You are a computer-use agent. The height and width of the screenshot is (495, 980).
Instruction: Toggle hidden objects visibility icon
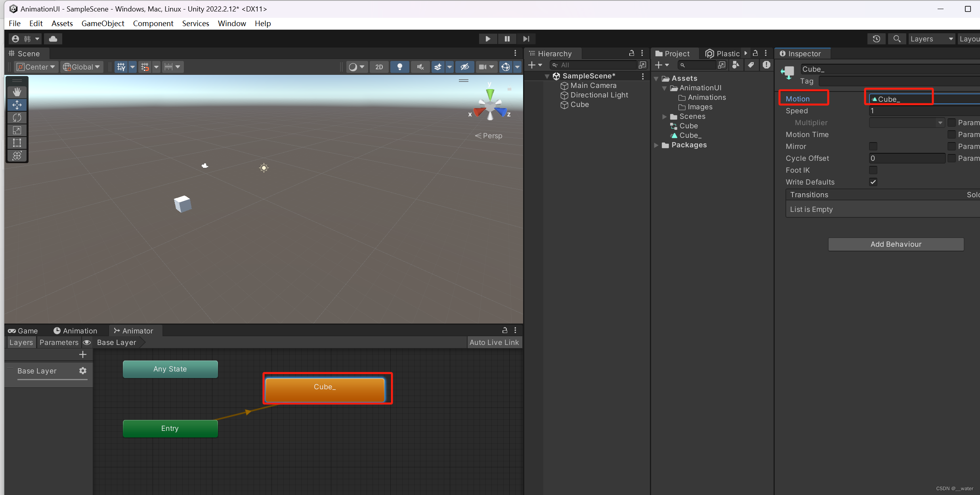tap(465, 67)
